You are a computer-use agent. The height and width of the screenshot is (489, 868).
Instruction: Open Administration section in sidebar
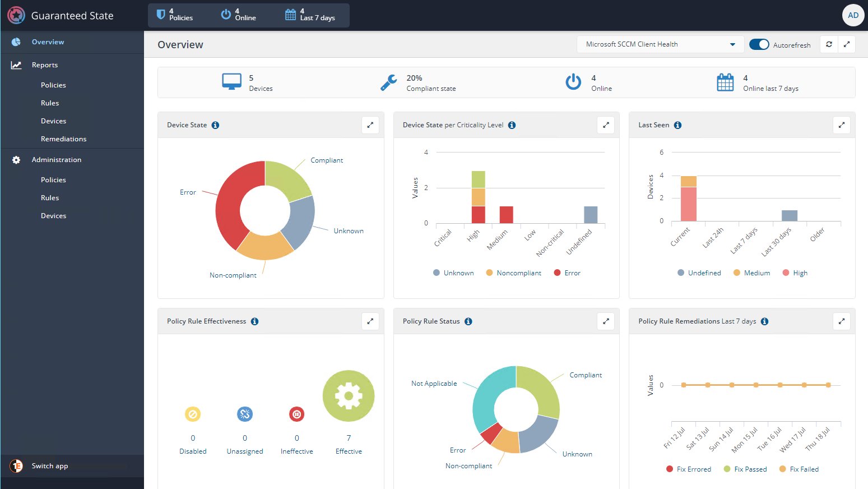coord(57,160)
